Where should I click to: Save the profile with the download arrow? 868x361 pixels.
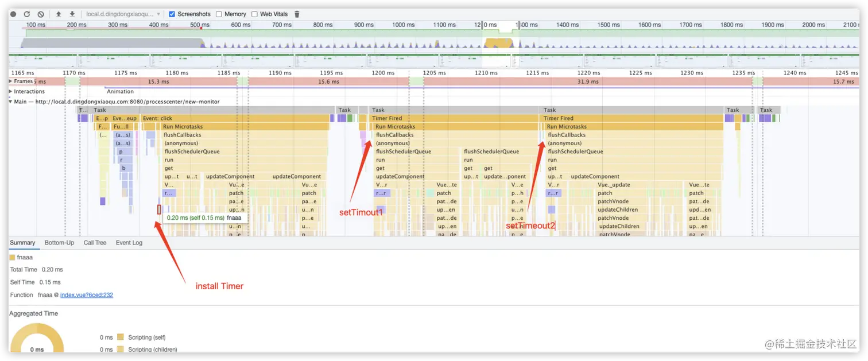(72, 14)
